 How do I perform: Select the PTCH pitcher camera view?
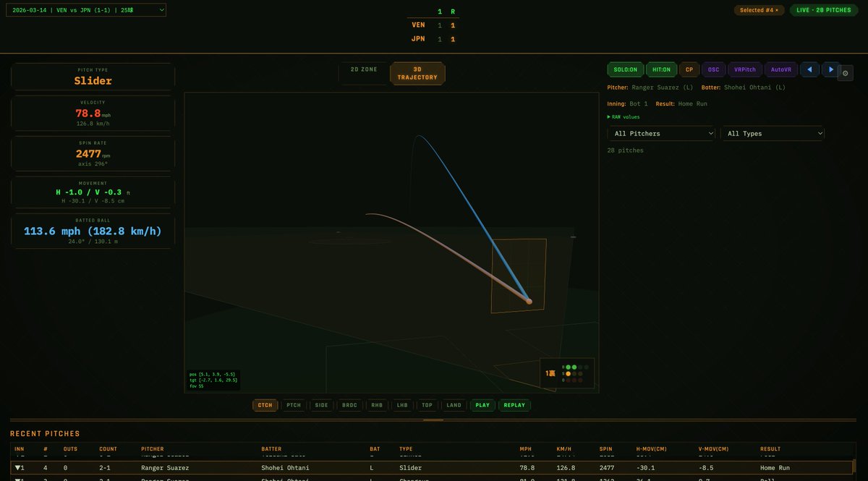[x=294, y=405]
